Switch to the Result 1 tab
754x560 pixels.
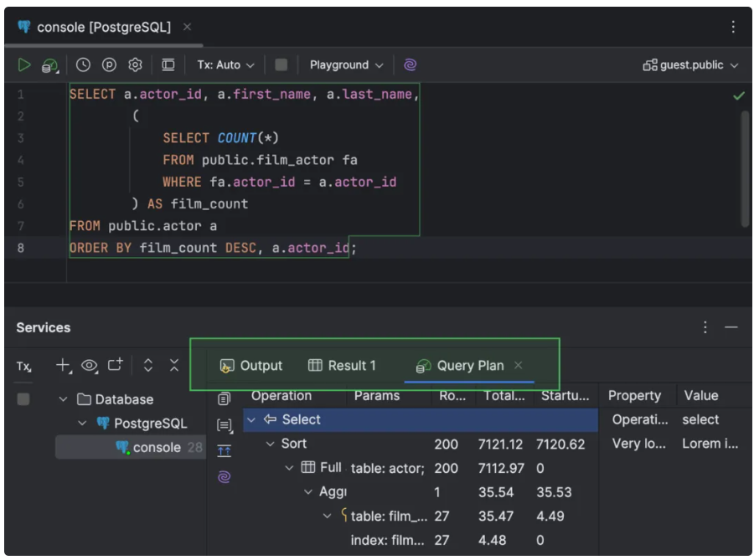pos(342,365)
